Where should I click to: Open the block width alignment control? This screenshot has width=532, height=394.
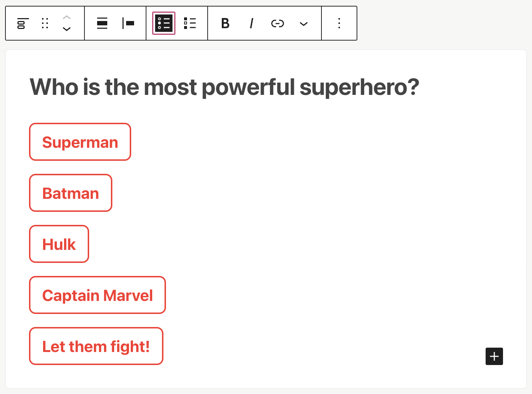(102, 24)
